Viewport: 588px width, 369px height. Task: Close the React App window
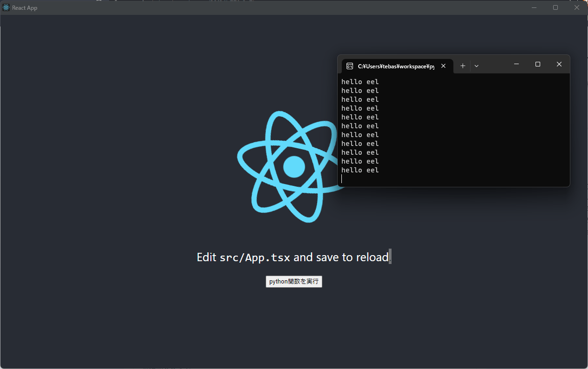point(577,7)
